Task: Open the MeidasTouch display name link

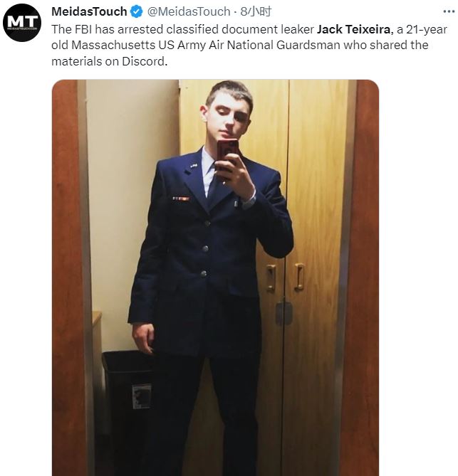Action: (89, 11)
